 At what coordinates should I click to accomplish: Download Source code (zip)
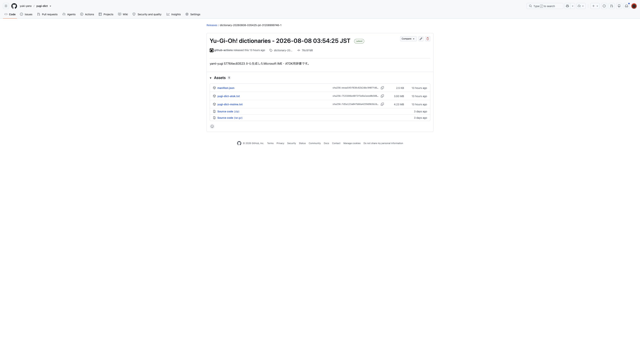coord(228,111)
